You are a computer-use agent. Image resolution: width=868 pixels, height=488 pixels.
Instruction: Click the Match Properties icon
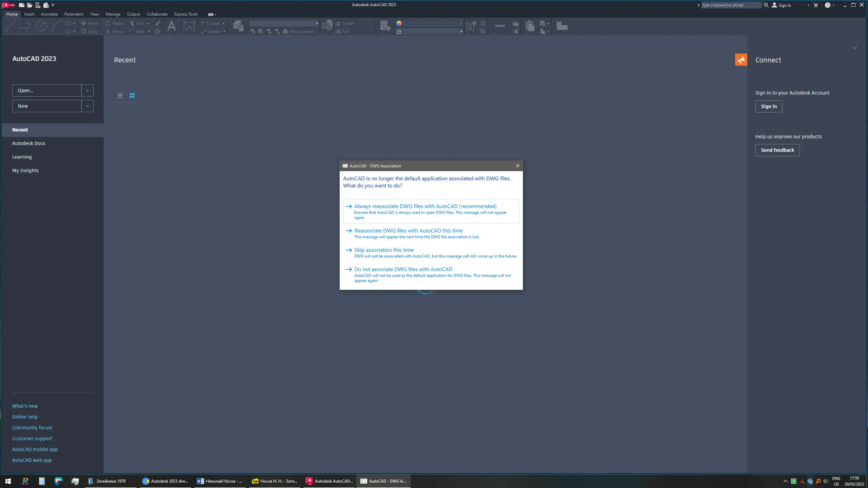click(x=385, y=26)
